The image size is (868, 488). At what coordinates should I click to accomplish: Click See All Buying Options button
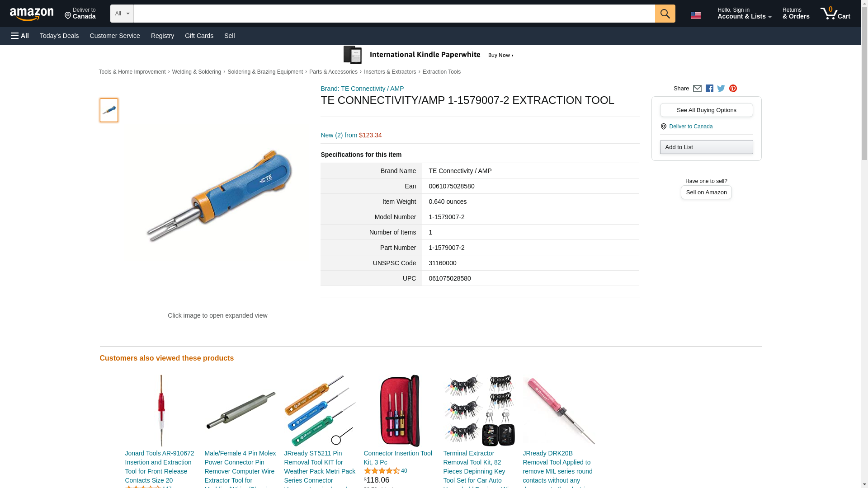[x=706, y=110]
